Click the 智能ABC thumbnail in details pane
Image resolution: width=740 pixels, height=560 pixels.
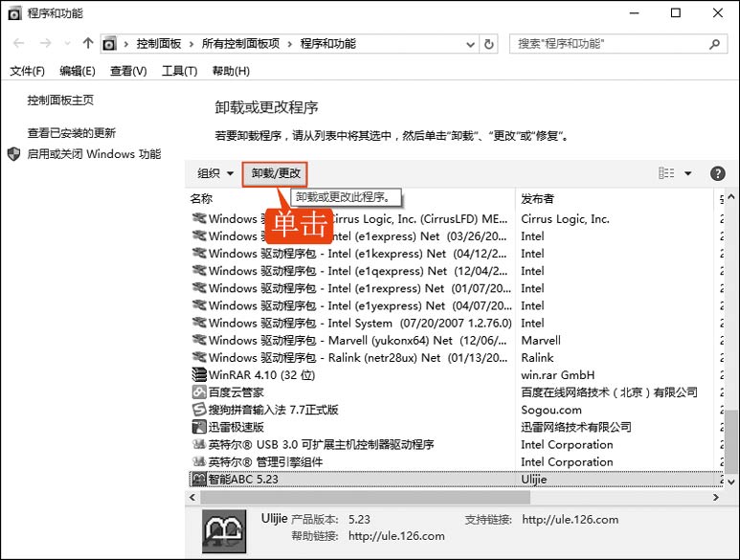click(x=224, y=531)
